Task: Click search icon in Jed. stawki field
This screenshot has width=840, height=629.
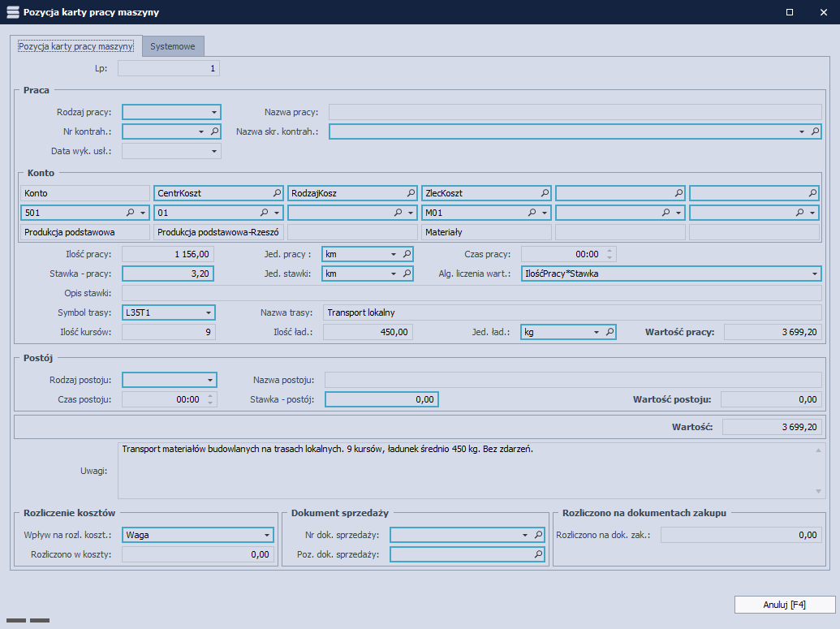Action: pyautogui.click(x=407, y=274)
